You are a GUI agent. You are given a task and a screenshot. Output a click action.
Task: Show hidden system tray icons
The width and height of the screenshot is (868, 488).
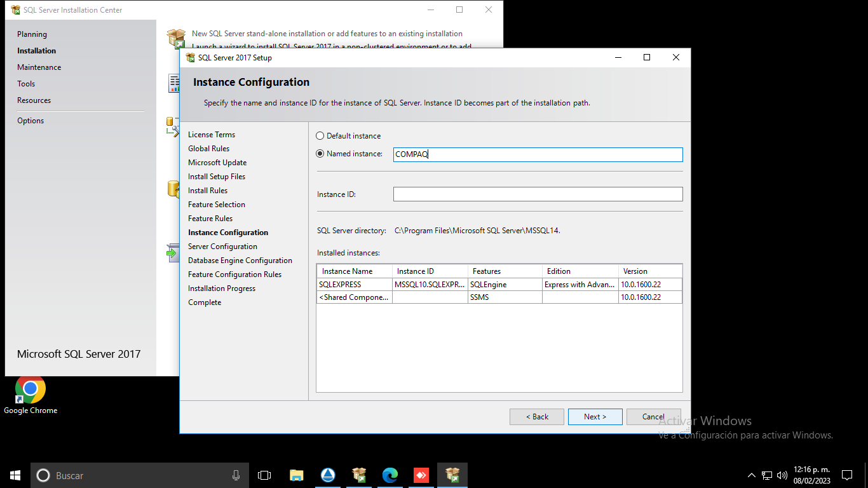[752, 475]
